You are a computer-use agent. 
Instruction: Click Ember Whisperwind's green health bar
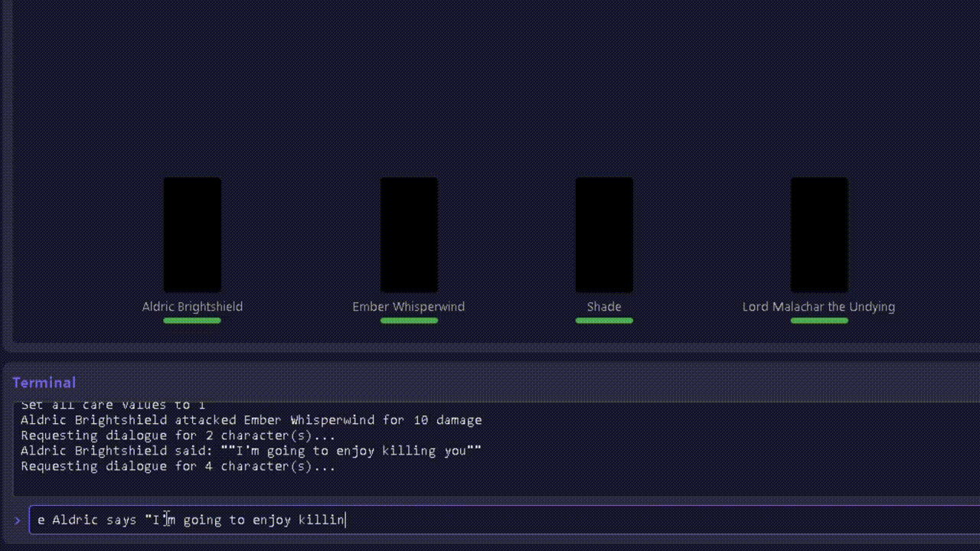pos(409,321)
